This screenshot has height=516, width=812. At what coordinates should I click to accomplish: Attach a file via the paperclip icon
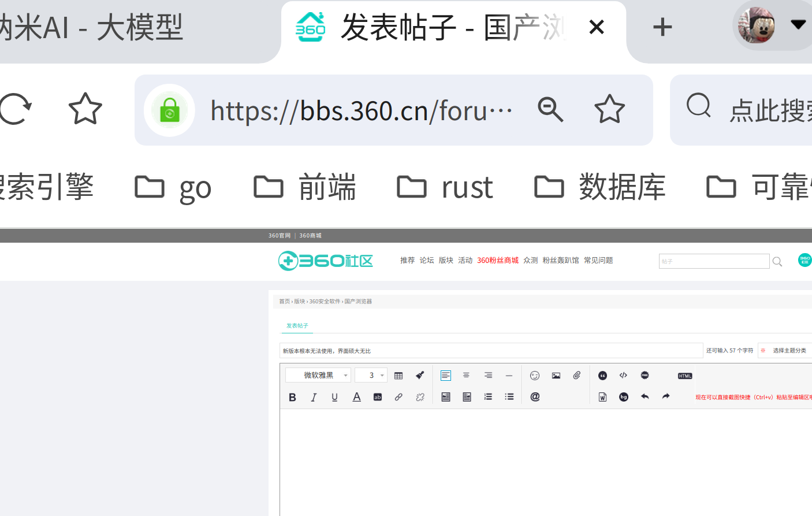pos(576,375)
